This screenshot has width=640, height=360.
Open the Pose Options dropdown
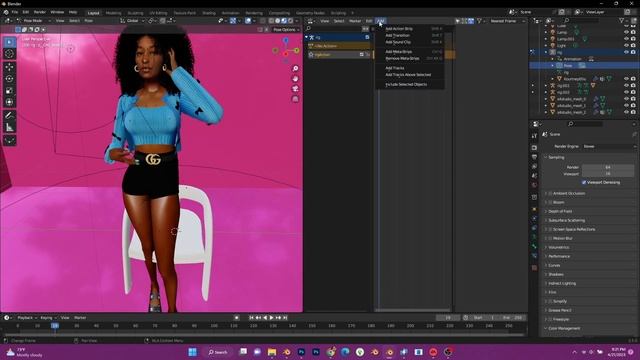(286, 30)
